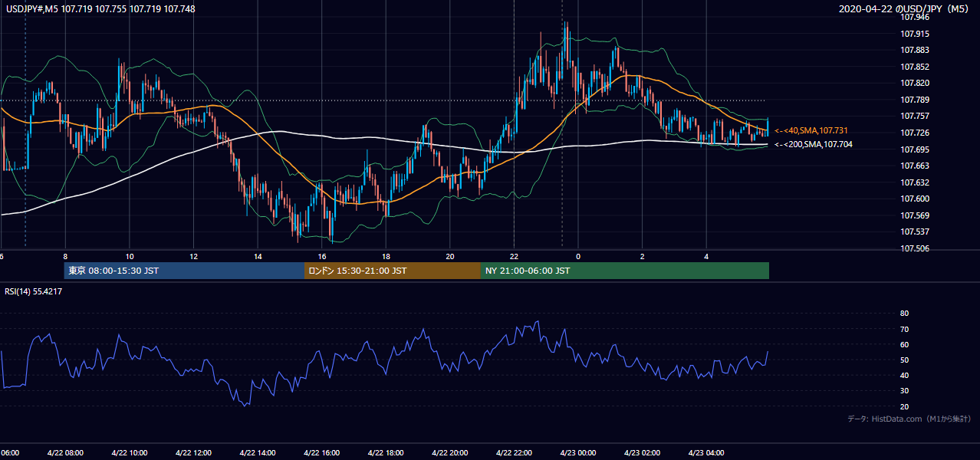Click the 107.569 price axis label
This screenshot has width=980, height=460.
pos(914,215)
